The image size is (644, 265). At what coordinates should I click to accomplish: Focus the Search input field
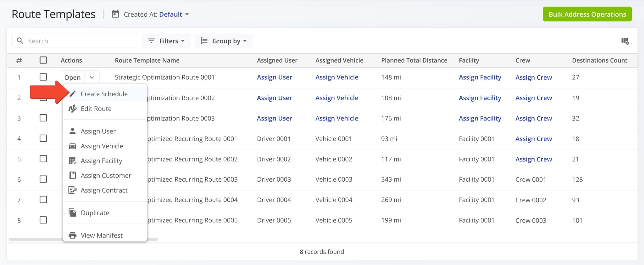[x=75, y=41]
